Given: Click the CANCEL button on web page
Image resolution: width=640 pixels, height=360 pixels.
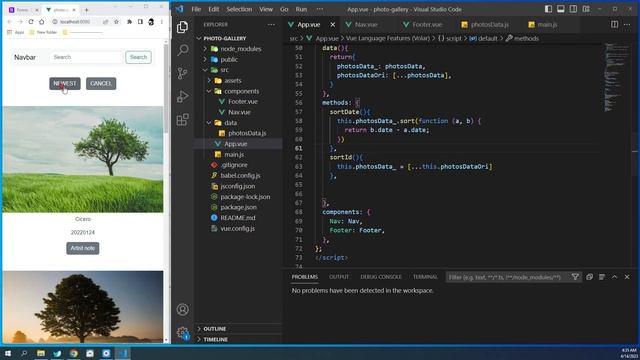Looking at the screenshot, I should coord(101,83).
